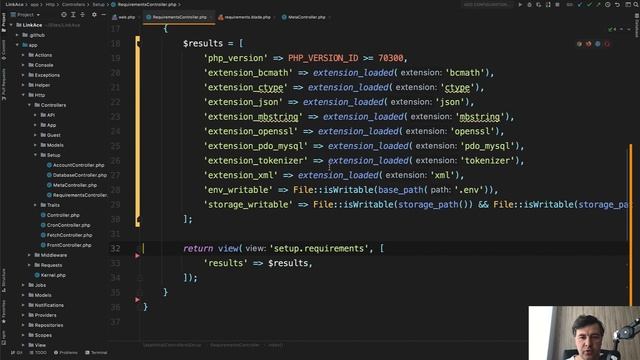640x360 pixels.
Task: Start debugging with the bug icon
Action: tap(529, 4)
